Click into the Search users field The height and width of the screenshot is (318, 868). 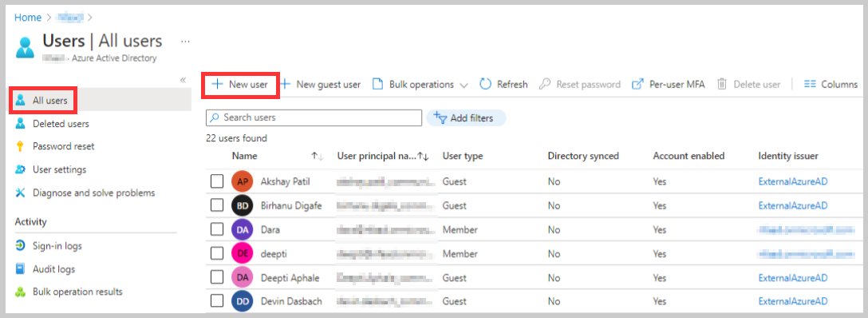(314, 117)
